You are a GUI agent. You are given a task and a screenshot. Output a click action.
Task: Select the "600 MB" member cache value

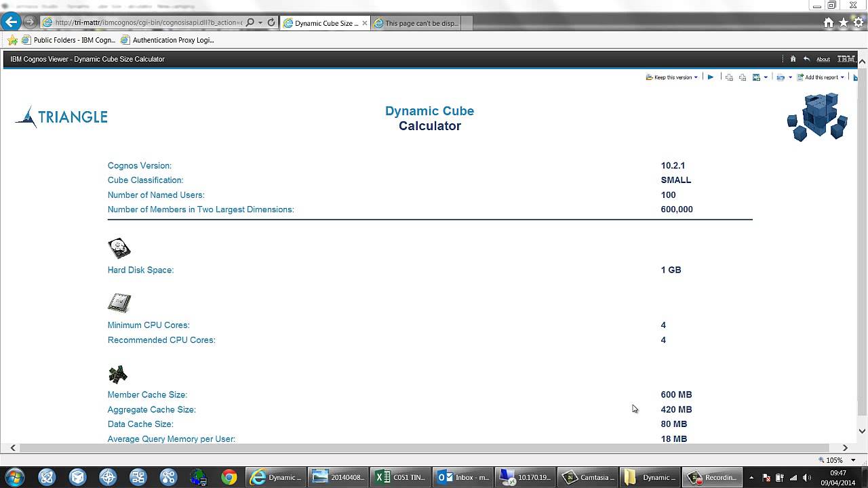(x=676, y=394)
